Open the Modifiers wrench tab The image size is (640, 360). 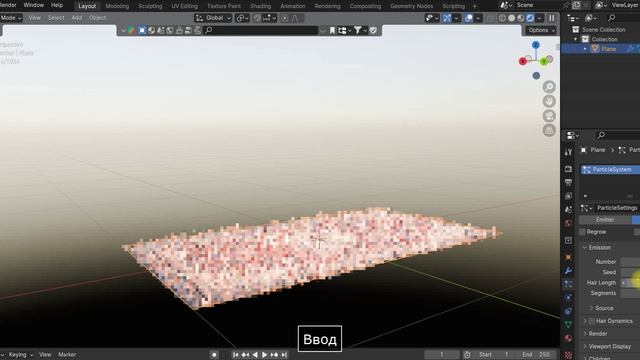click(x=568, y=271)
